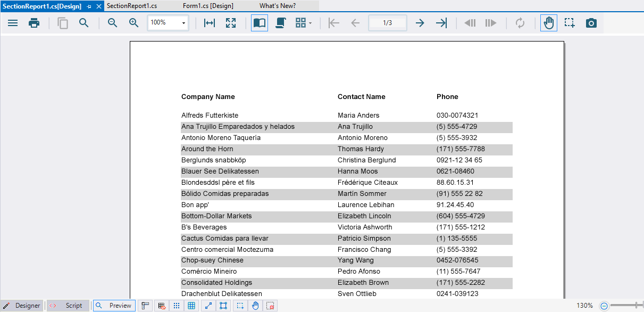Switch to Script view

[68, 306]
